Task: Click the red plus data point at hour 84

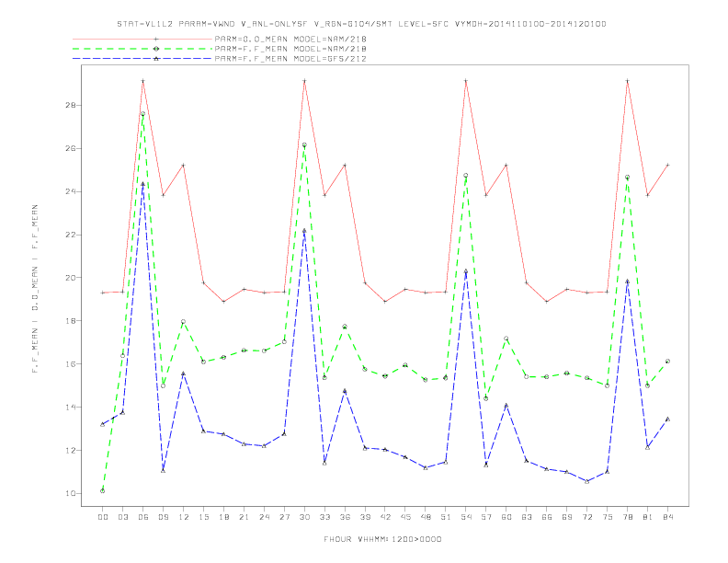Action: [667, 165]
